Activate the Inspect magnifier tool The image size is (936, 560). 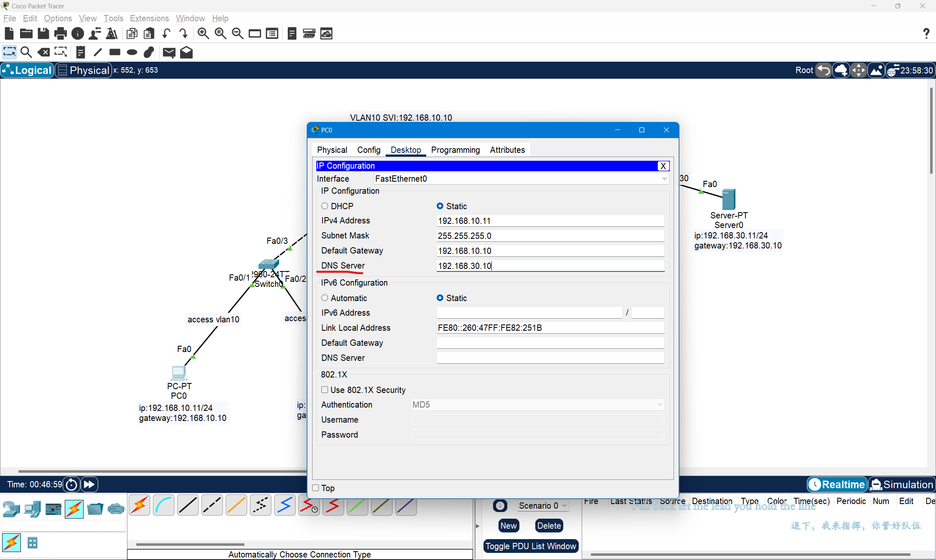pyautogui.click(x=26, y=52)
